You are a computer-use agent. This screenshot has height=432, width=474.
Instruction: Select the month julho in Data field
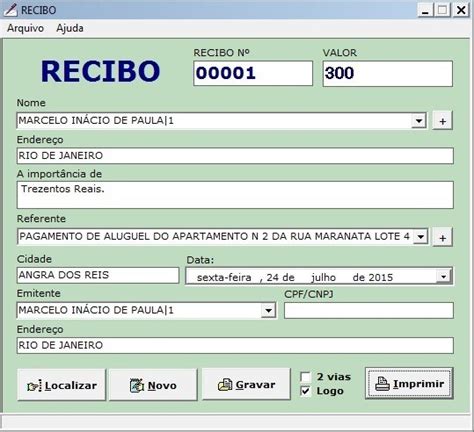point(323,277)
